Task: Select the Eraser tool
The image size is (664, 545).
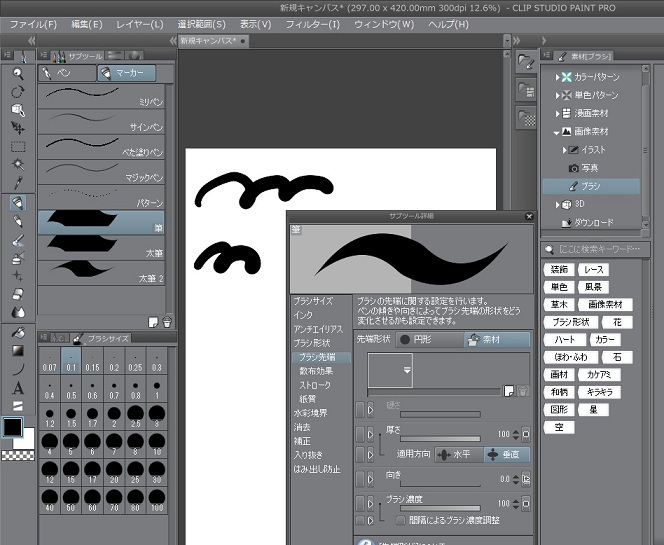Action: pos(18,295)
